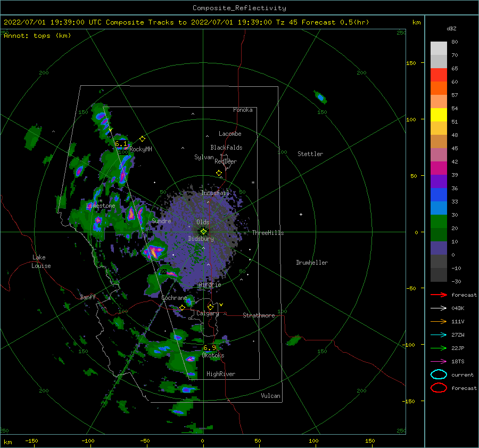Viewport: 479px width, 448px height.
Task: Click the white 04DK arrow legend icon
Action: 439,308
